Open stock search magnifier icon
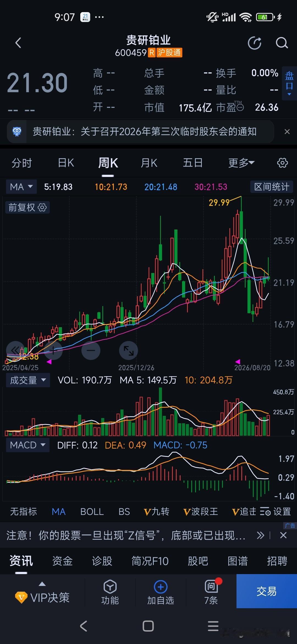 pyautogui.click(x=282, y=43)
